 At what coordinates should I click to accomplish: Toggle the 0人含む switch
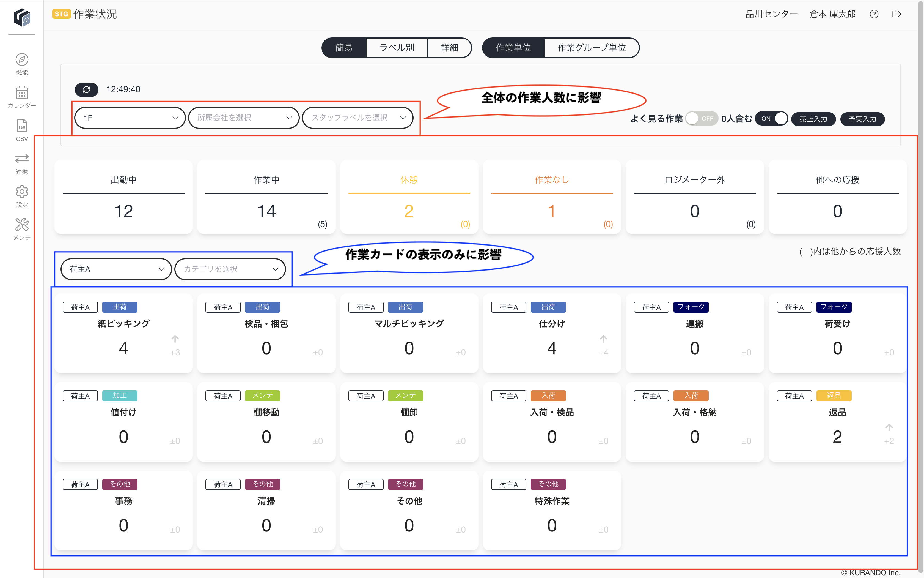[x=771, y=119]
